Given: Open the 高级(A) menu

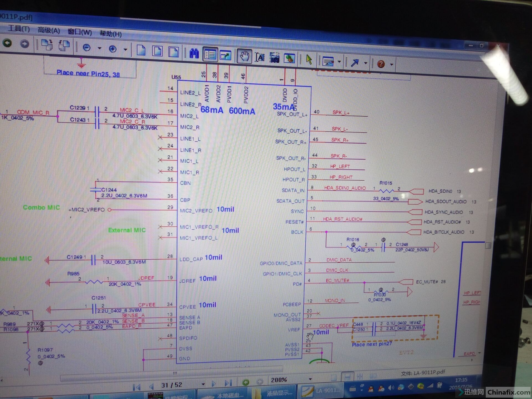Looking at the screenshot, I should (49, 30).
